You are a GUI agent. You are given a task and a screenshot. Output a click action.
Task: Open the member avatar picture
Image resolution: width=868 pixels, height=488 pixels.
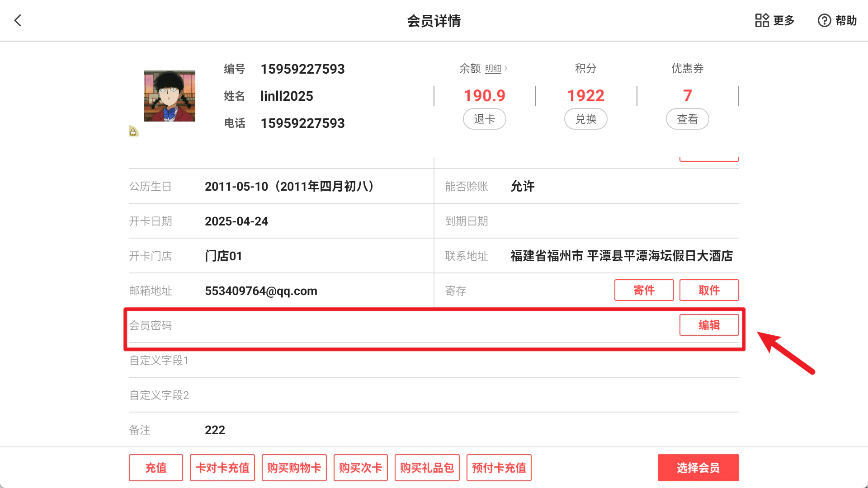pyautogui.click(x=170, y=96)
